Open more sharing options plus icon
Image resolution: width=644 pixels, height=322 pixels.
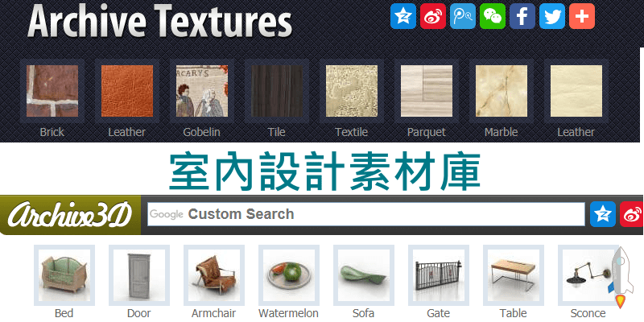tap(582, 16)
